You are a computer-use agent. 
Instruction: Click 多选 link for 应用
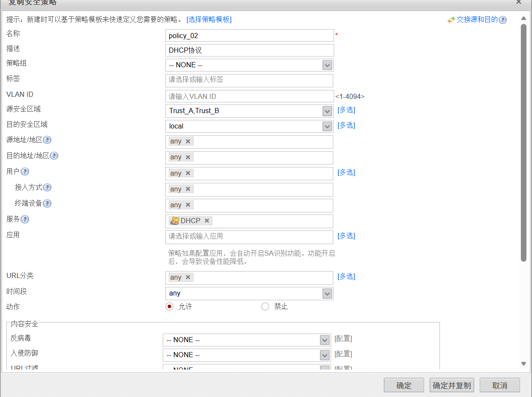(x=346, y=236)
